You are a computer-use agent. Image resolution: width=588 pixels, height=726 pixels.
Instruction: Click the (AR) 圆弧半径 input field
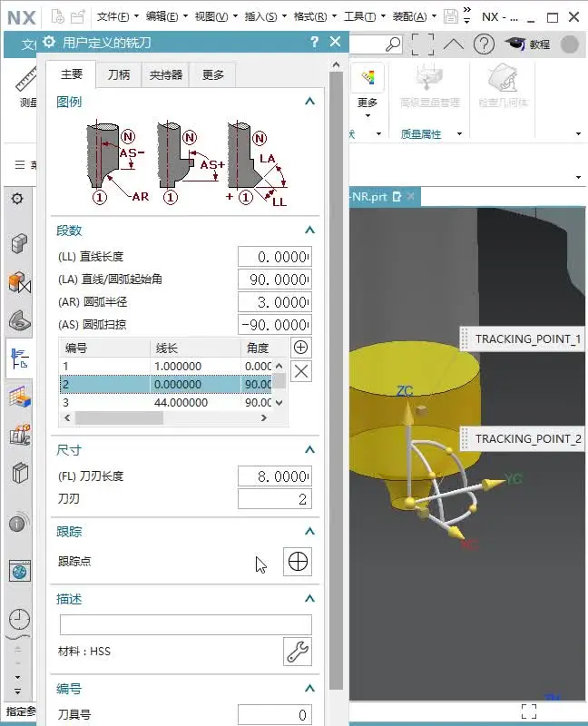pos(274,302)
